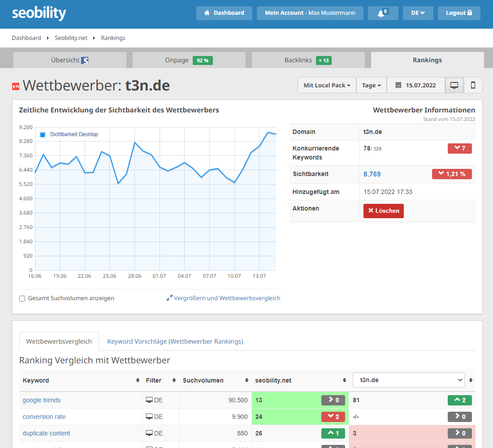Open the Tage interval dropdown
493x448 pixels.
tap(372, 85)
